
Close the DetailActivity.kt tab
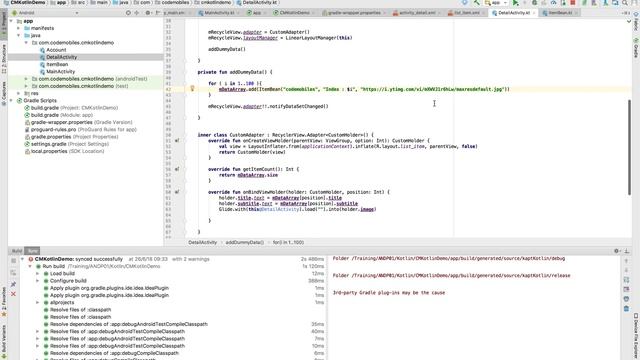[x=534, y=13]
